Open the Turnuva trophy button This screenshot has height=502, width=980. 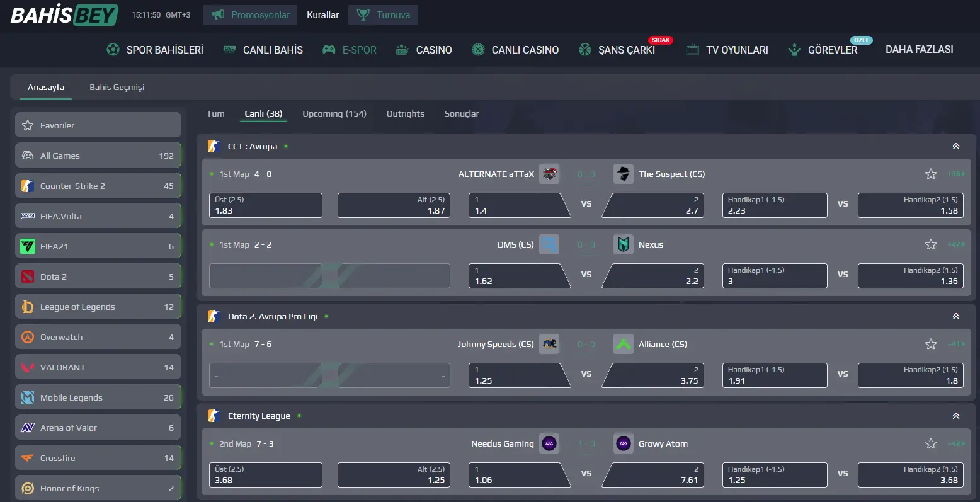[x=383, y=14]
